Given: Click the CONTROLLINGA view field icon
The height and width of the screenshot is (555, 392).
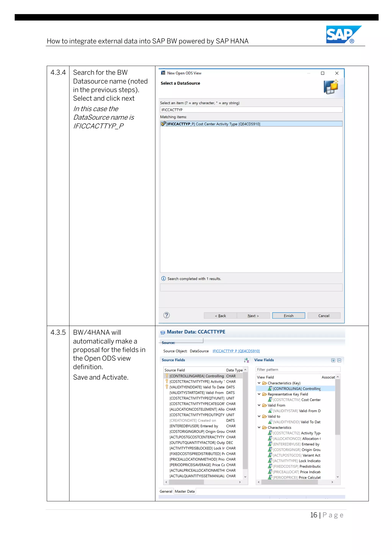Looking at the screenshot, I should pos(270,388).
